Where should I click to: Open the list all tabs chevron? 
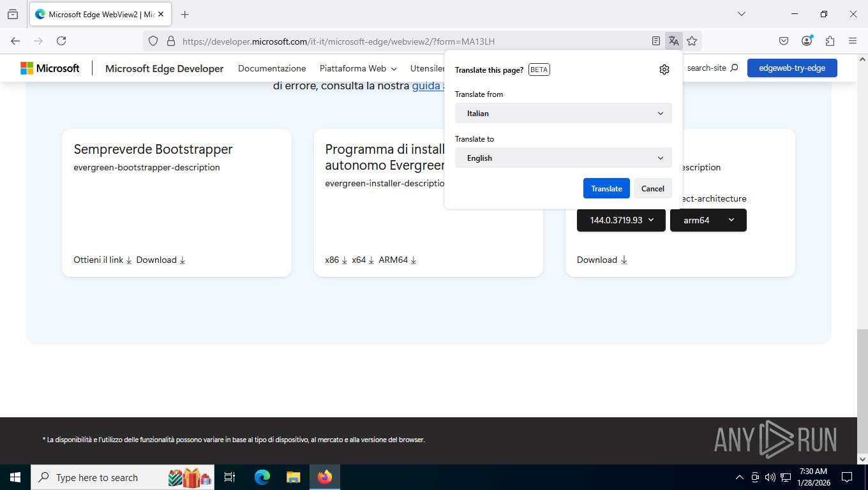pyautogui.click(x=742, y=14)
